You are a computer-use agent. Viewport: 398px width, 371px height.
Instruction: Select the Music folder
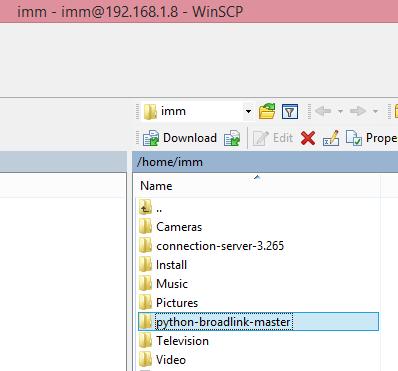click(x=163, y=284)
